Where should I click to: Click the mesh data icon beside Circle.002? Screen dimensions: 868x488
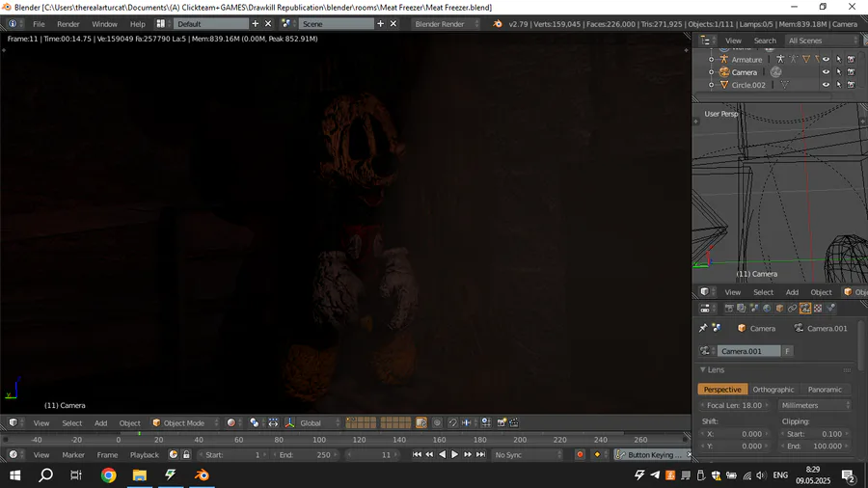[784, 85]
